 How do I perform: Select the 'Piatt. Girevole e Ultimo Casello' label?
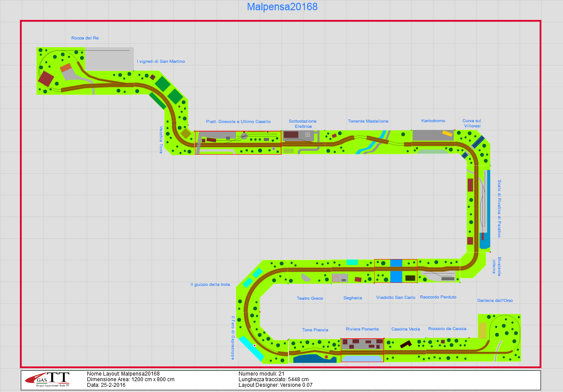pyautogui.click(x=238, y=122)
